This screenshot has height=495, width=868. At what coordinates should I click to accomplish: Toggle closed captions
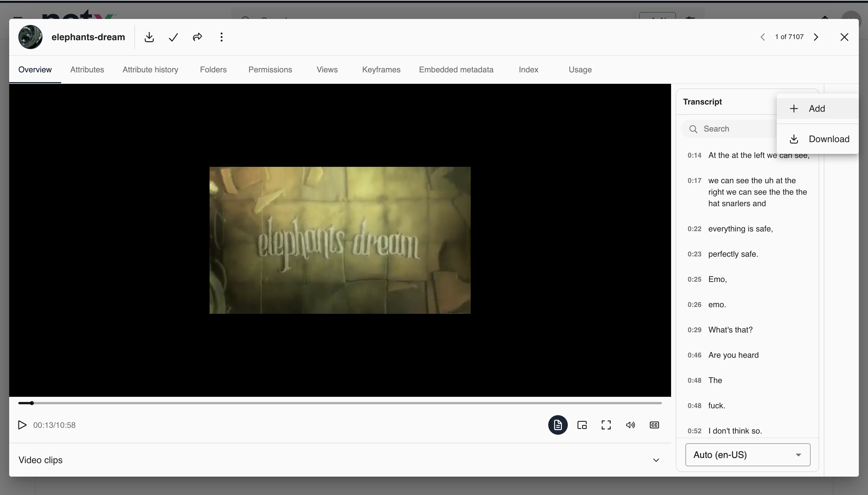click(x=654, y=425)
